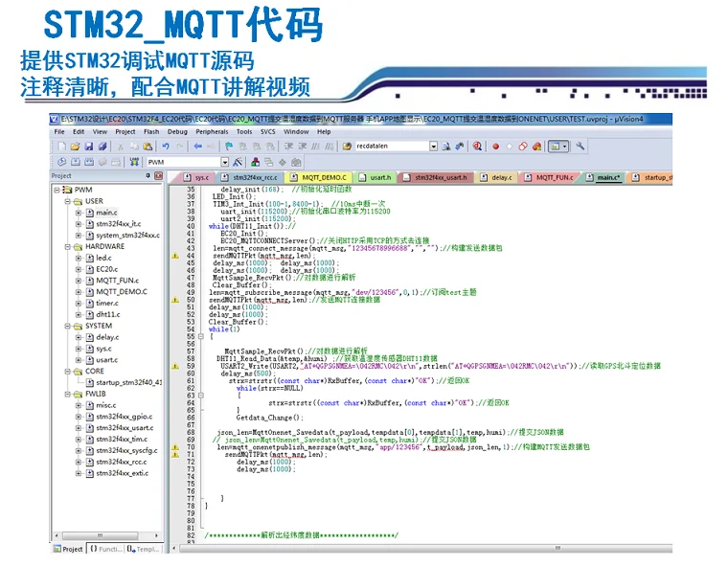This screenshot has height=566, width=728.
Task: Collapse code block at line 63
Action: pos(201,396)
